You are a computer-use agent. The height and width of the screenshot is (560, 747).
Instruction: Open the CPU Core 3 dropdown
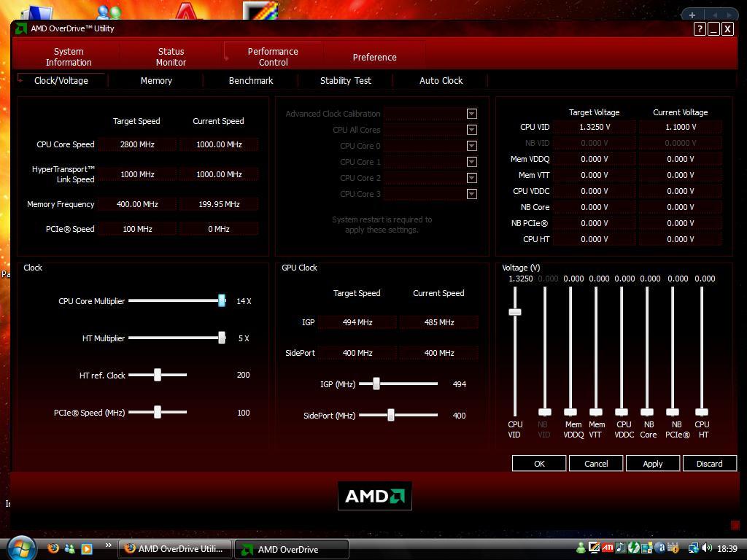(472, 194)
